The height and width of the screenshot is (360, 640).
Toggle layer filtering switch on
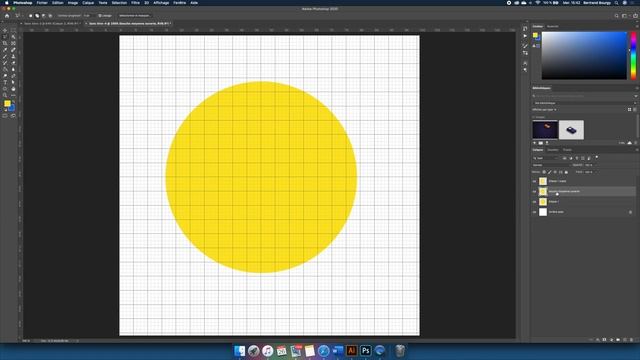click(x=596, y=157)
